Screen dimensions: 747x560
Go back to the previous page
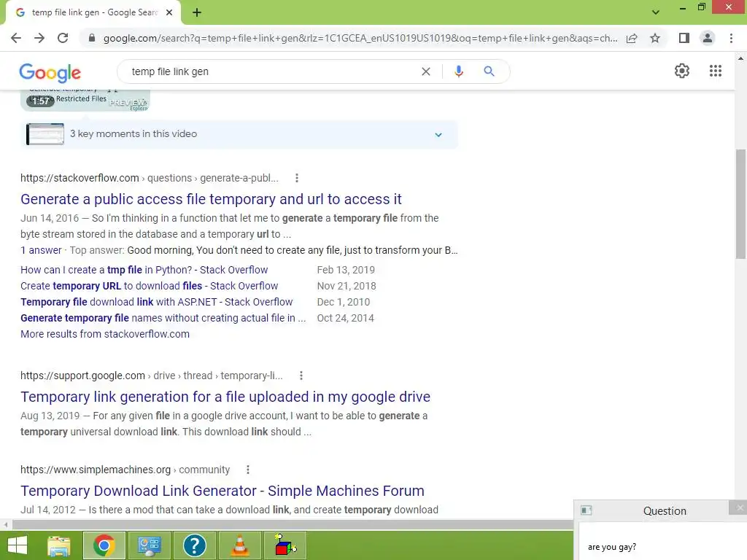[16, 38]
